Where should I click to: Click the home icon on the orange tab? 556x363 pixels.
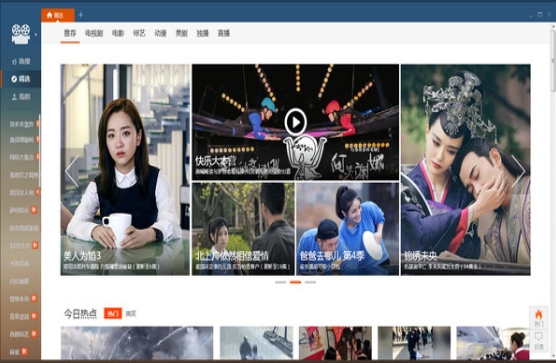pyautogui.click(x=50, y=15)
